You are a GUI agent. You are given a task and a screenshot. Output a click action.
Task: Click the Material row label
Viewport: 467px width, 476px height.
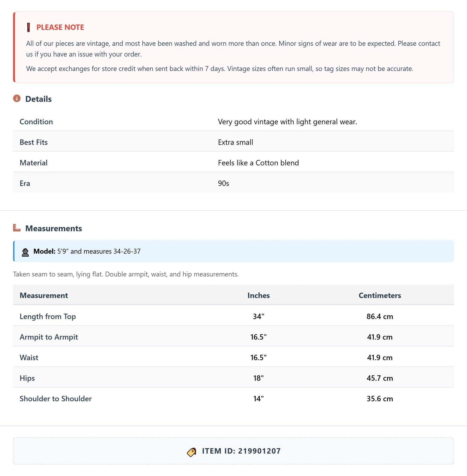point(34,163)
